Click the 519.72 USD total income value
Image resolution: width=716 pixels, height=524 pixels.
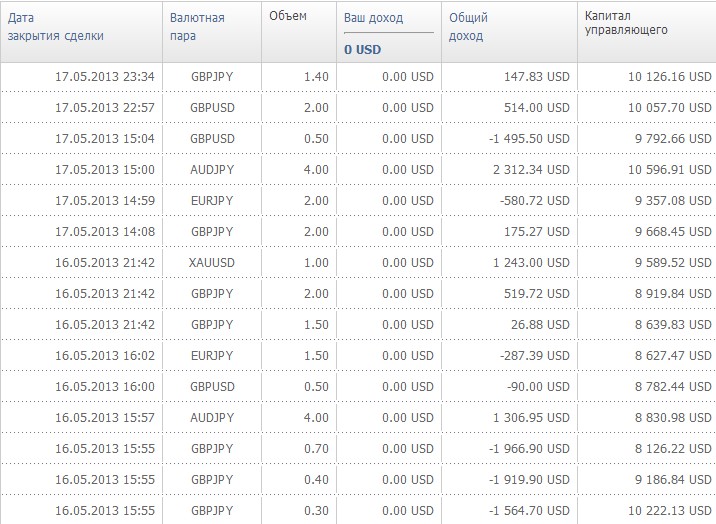[537, 294]
